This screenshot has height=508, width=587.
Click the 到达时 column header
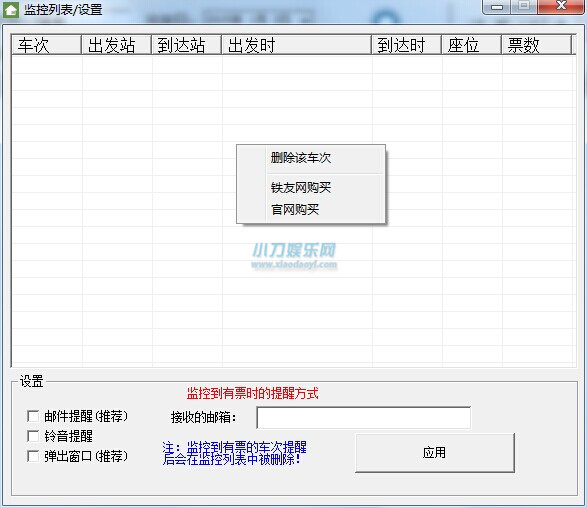(x=407, y=45)
